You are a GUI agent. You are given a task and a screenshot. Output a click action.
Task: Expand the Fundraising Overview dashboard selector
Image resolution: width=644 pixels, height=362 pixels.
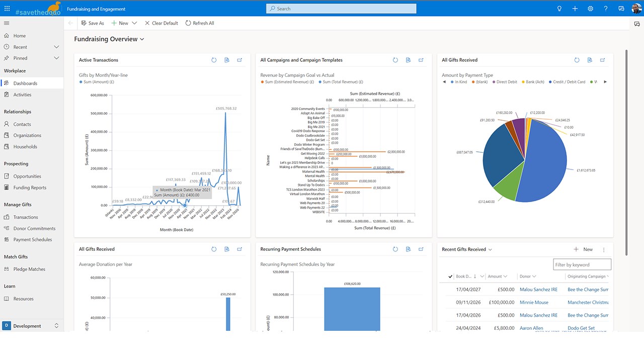point(142,39)
